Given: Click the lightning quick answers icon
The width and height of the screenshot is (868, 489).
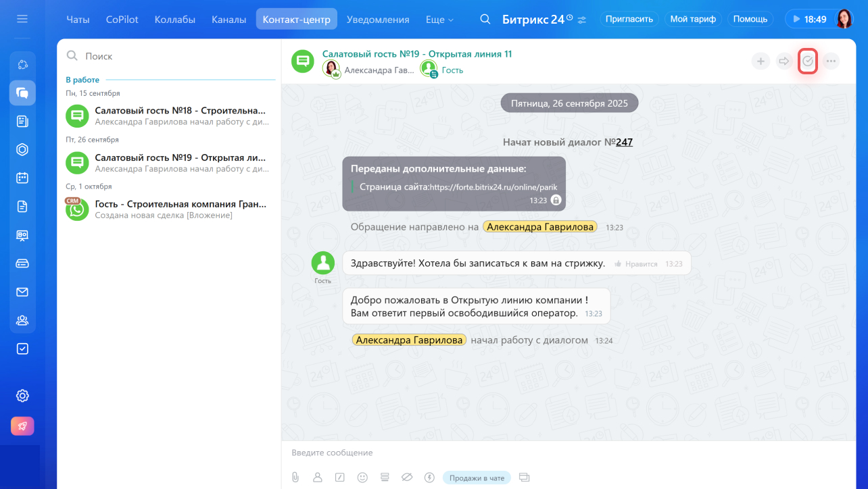Looking at the screenshot, I should 429,478.
